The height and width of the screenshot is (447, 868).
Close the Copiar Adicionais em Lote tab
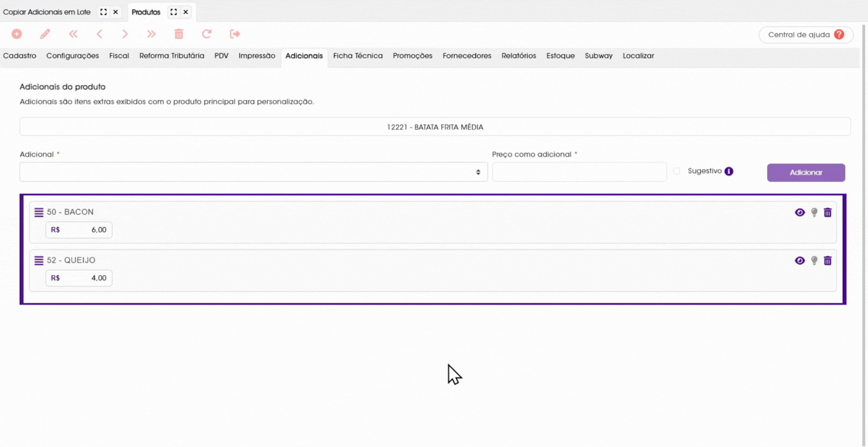click(115, 12)
